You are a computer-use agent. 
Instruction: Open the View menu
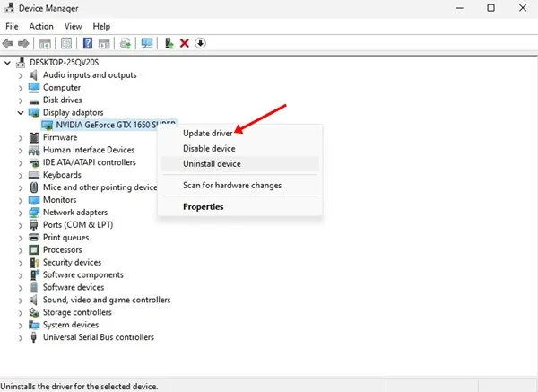74,26
